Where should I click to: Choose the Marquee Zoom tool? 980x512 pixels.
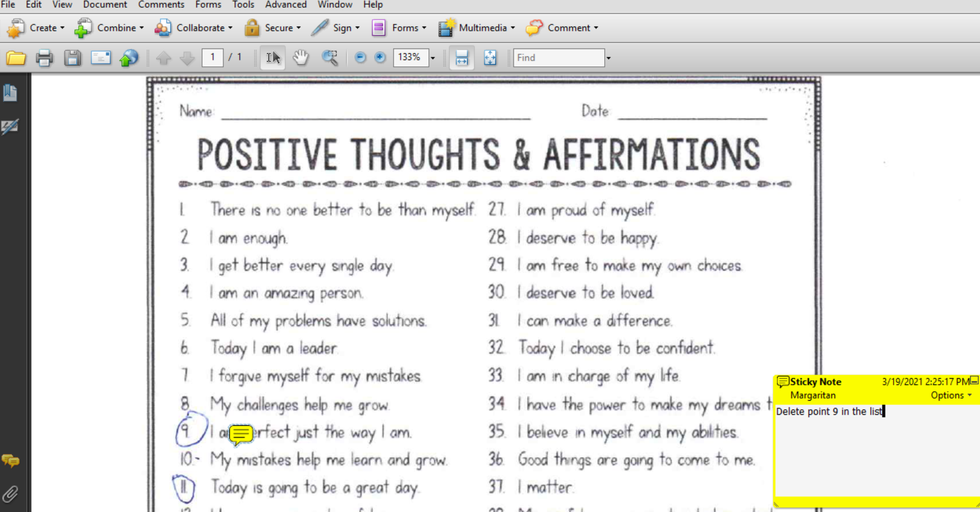click(x=330, y=58)
